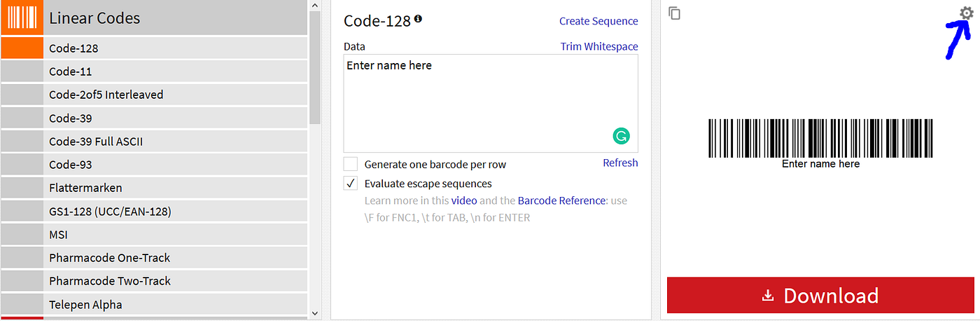The width and height of the screenshot is (980, 321).
Task: Open the tutorial video link
Action: [x=464, y=200]
